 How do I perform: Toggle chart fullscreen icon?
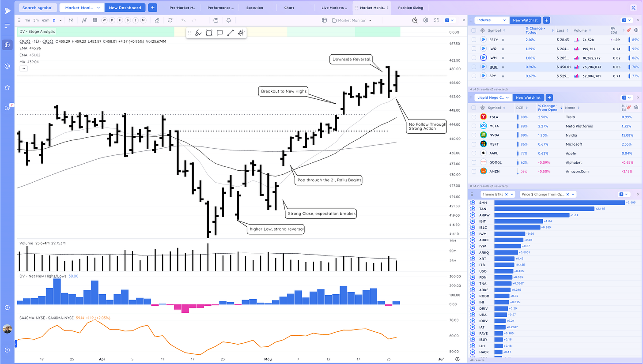436,20
